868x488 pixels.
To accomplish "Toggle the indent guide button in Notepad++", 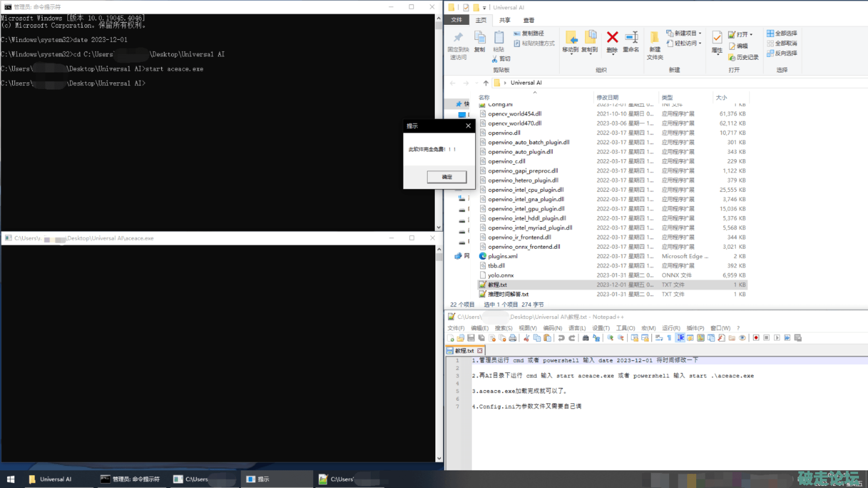I will [680, 338].
